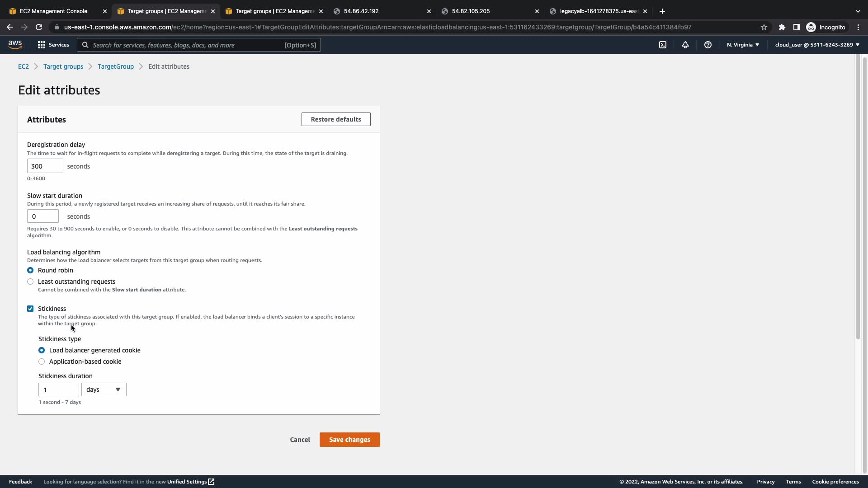Screen dimensions: 868x488
Task: Click the Deregistration delay input field
Action: (x=45, y=166)
